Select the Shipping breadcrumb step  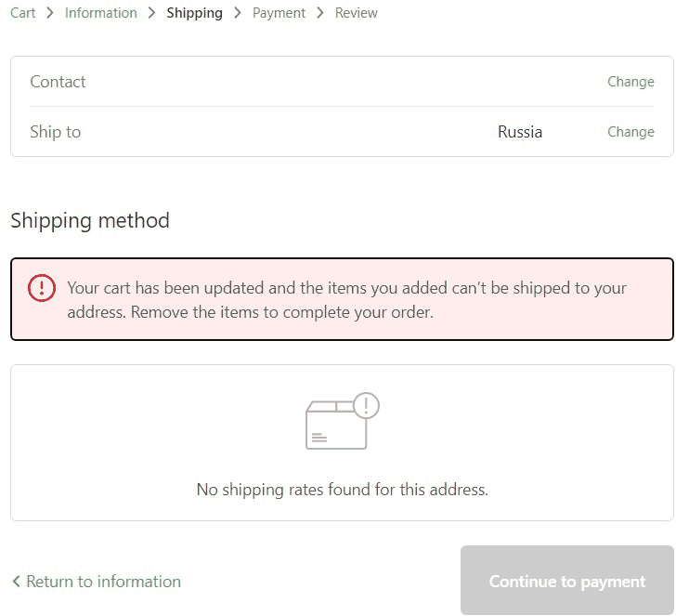tap(194, 13)
